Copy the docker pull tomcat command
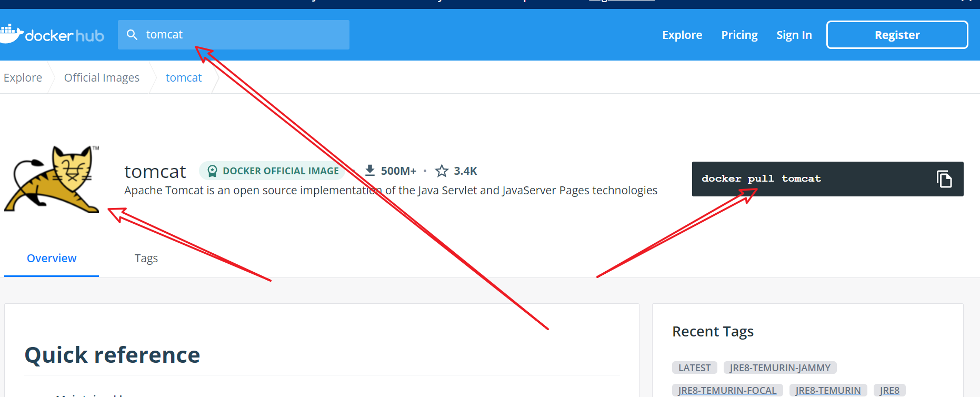The width and height of the screenshot is (980, 397). 944,179
